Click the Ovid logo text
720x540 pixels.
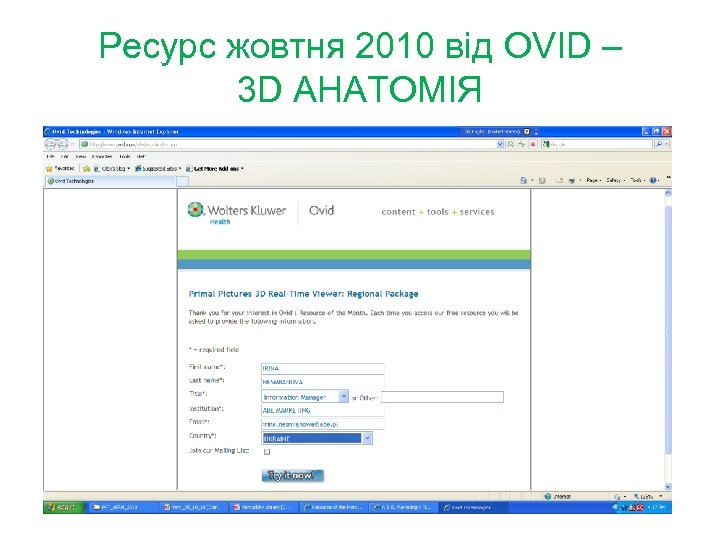point(321,211)
